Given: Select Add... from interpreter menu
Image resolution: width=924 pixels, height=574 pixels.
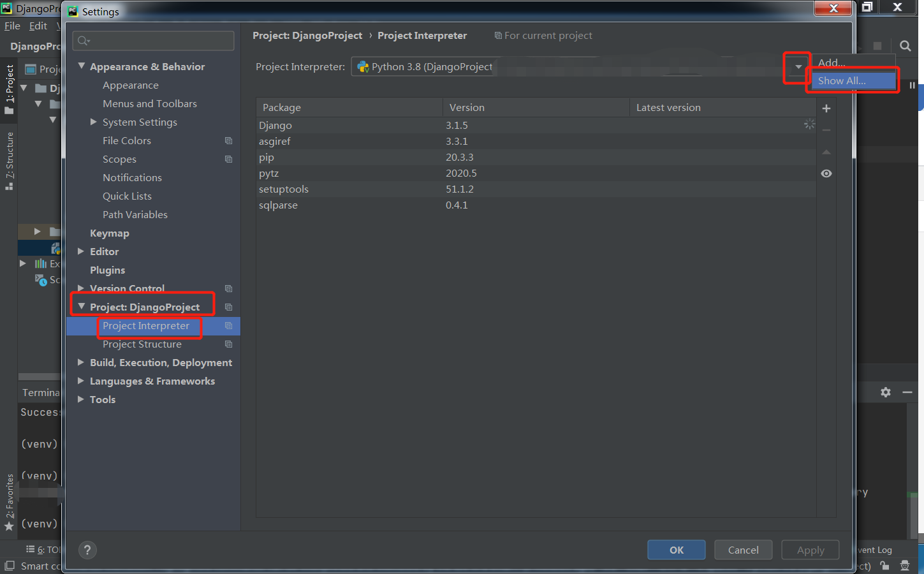Looking at the screenshot, I should point(853,63).
